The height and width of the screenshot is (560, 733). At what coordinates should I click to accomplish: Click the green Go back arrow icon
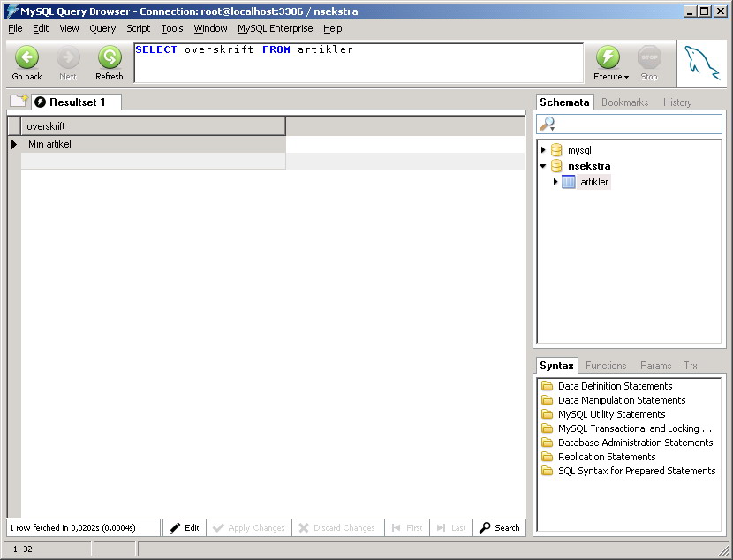tap(26, 58)
